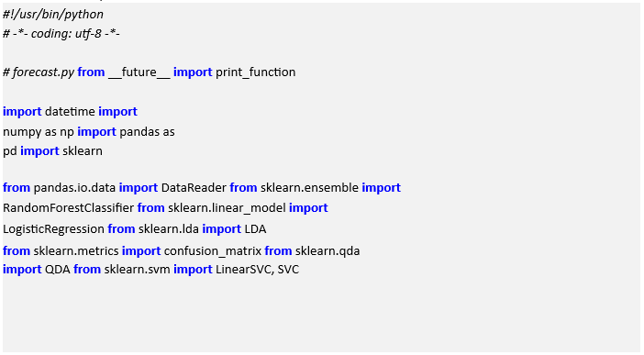
Task: Click the '# forecast.py' comment text
Action: pyautogui.click(x=39, y=72)
